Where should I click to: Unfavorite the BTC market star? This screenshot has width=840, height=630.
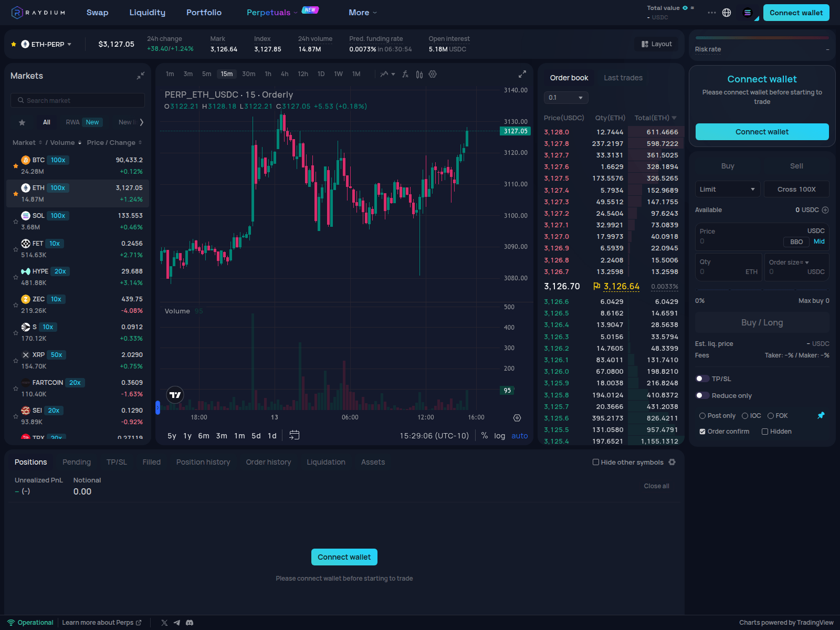coord(16,166)
